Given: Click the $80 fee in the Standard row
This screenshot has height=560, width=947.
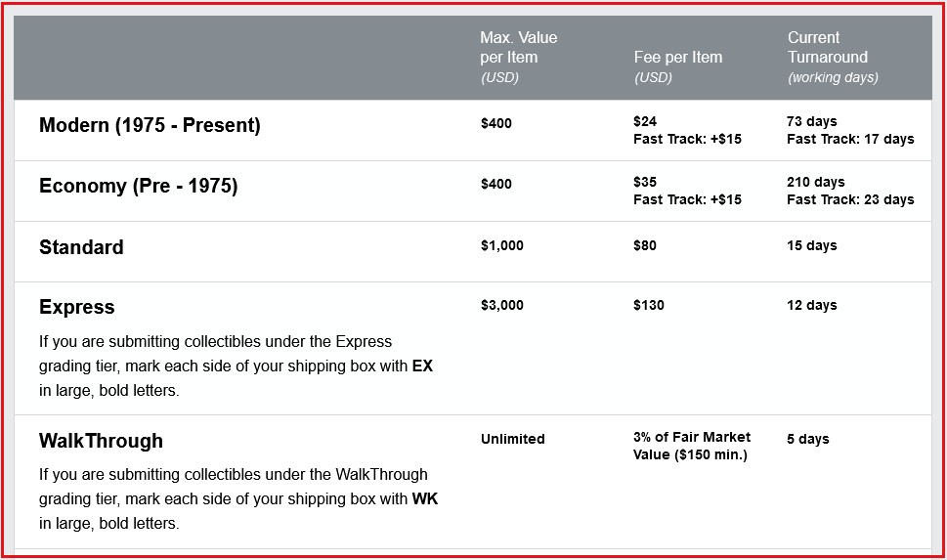Looking at the screenshot, I should click(644, 245).
